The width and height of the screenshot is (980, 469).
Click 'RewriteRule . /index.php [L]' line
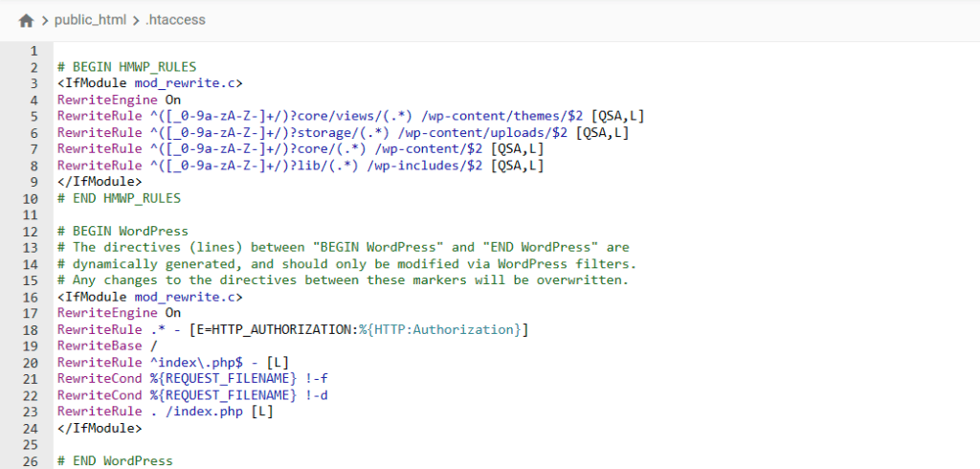coord(165,412)
